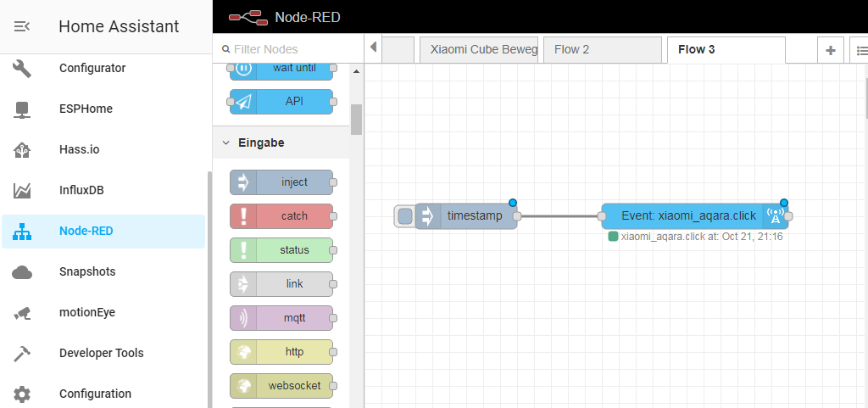868x408 pixels.
Task: Switch to the Xiaomi Cube Beweg tab
Action: pyautogui.click(x=479, y=50)
